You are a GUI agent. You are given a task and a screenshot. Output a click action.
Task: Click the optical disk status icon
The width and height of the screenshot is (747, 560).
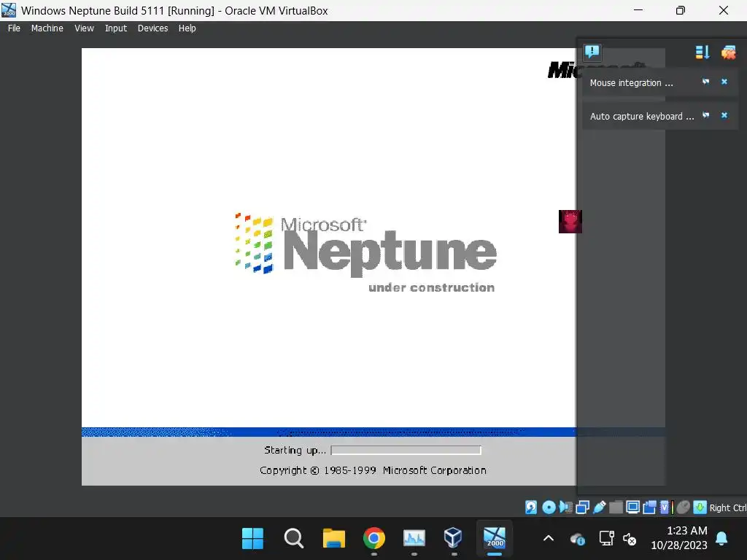click(549, 507)
